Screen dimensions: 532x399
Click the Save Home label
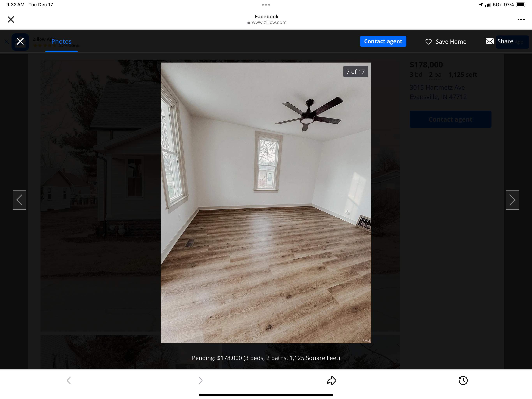click(x=451, y=42)
